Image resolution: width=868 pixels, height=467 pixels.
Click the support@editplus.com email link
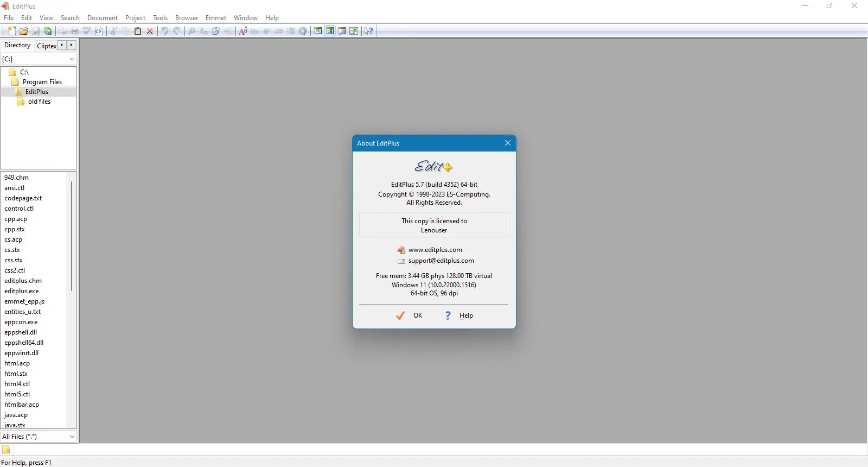(x=441, y=261)
